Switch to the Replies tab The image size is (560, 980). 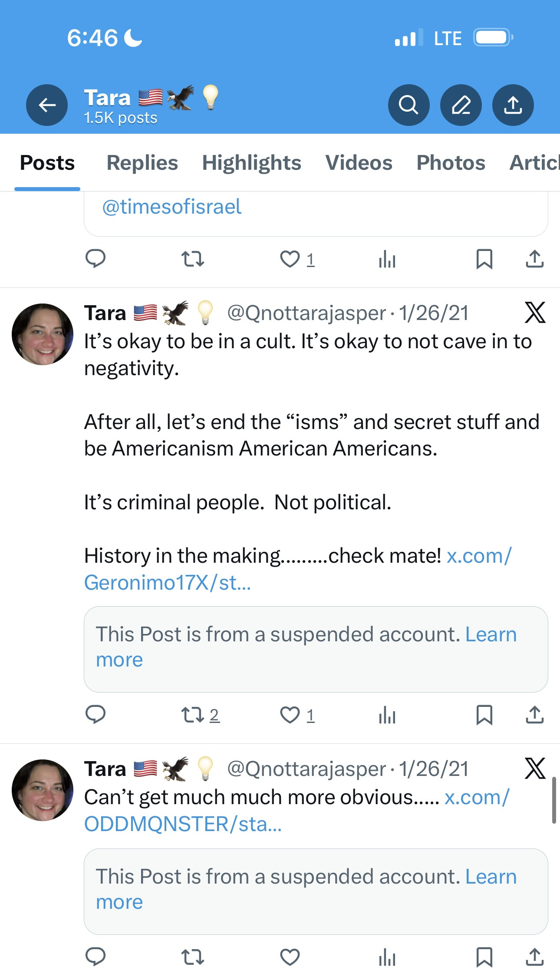pos(142,163)
